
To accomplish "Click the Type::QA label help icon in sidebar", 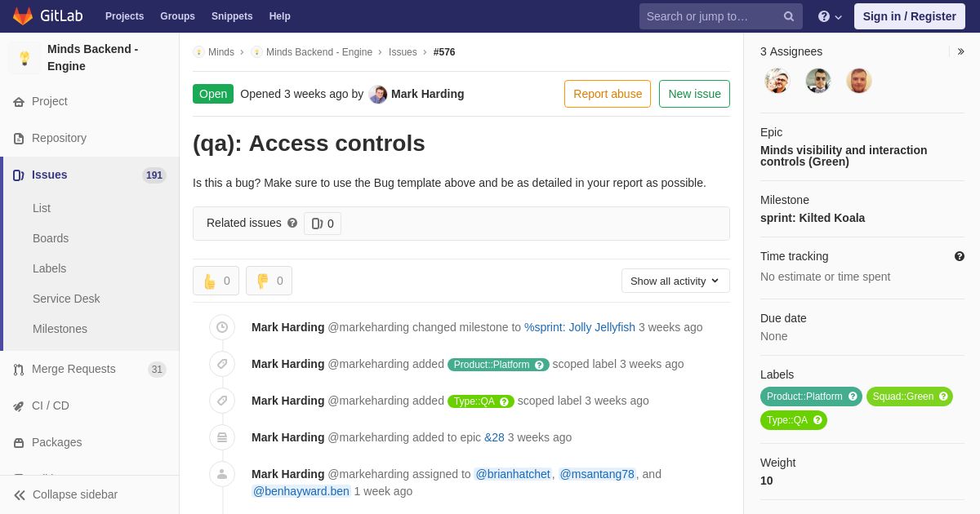I will pos(817,420).
